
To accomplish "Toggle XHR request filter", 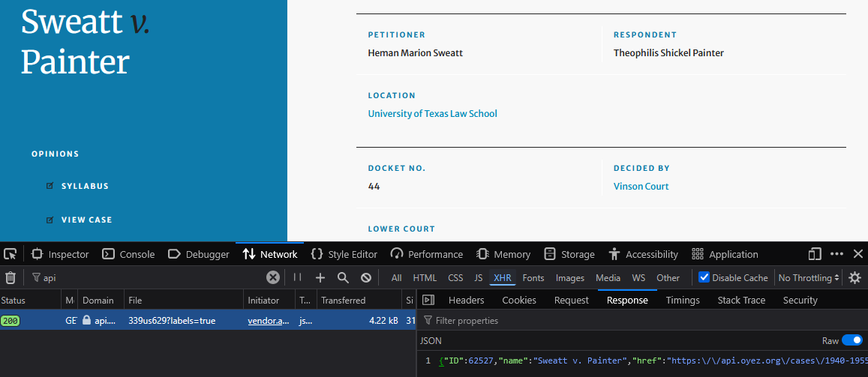I will pos(503,278).
